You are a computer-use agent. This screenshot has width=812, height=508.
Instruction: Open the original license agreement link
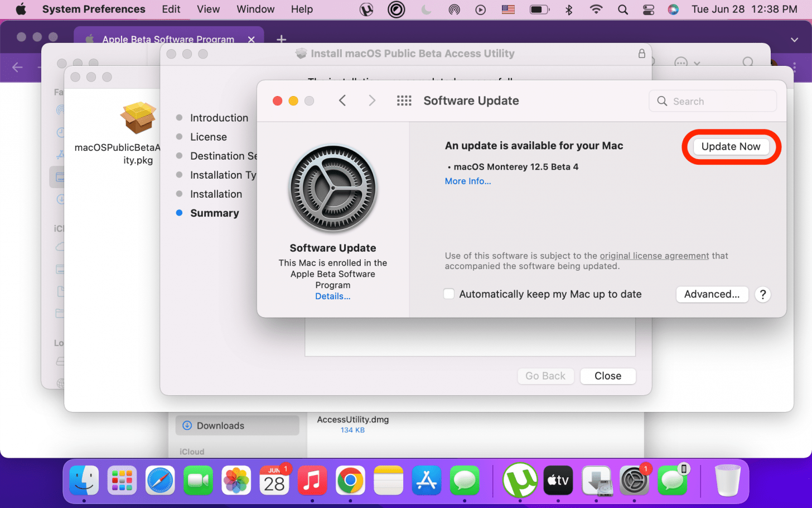click(x=654, y=256)
